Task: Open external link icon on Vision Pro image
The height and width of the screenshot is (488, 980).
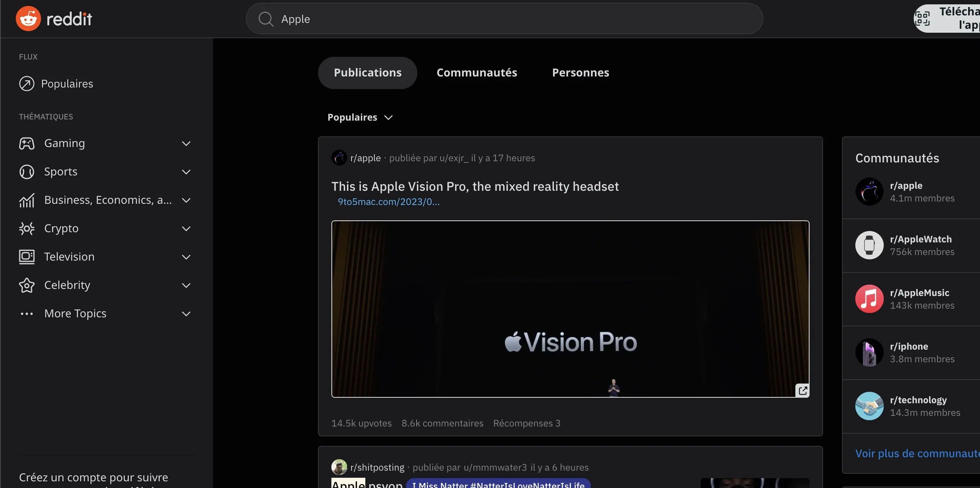Action: point(802,390)
